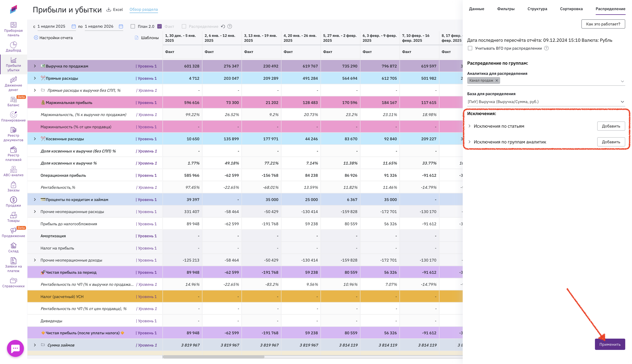Click the horizontal scrollbar under the table
The width and height of the screenshot is (632, 364).
(213, 357)
